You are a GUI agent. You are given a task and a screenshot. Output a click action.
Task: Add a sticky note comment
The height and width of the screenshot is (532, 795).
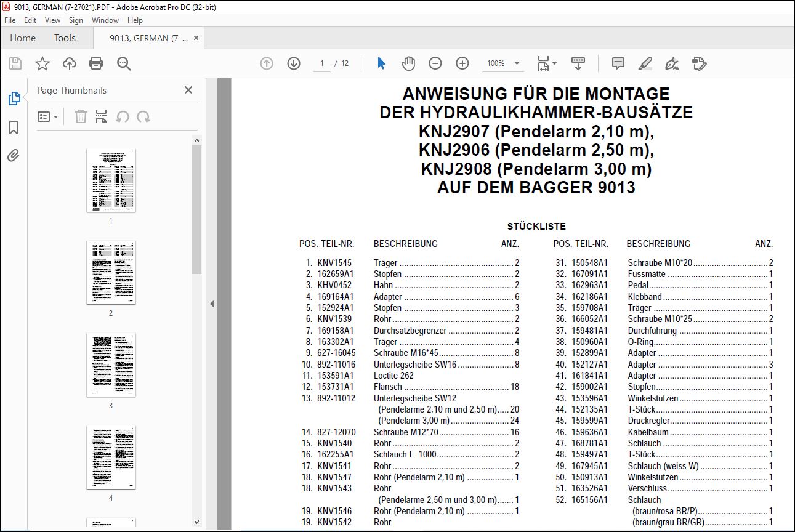[x=618, y=63]
